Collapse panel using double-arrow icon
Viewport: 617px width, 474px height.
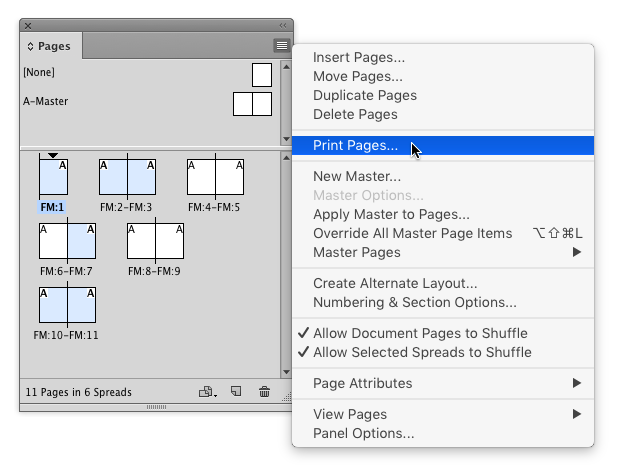click(x=283, y=26)
